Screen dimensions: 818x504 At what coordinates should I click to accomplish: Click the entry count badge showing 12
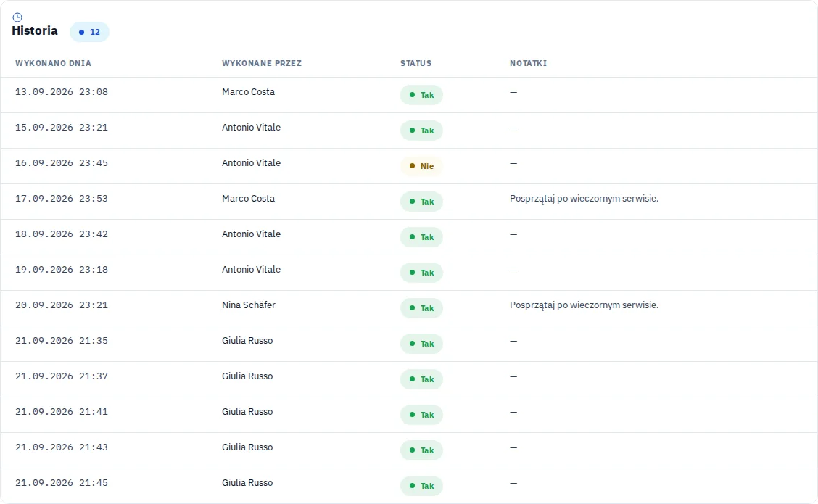click(x=89, y=32)
